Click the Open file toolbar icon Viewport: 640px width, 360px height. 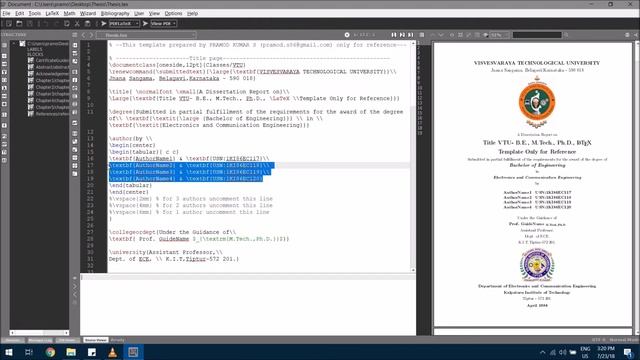(19, 24)
